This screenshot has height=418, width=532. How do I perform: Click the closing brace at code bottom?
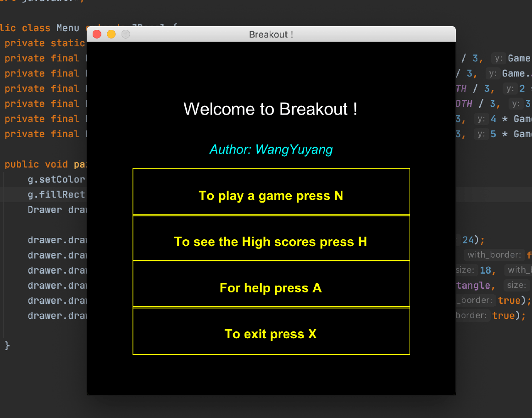pyautogui.click(x=7, y=345)
